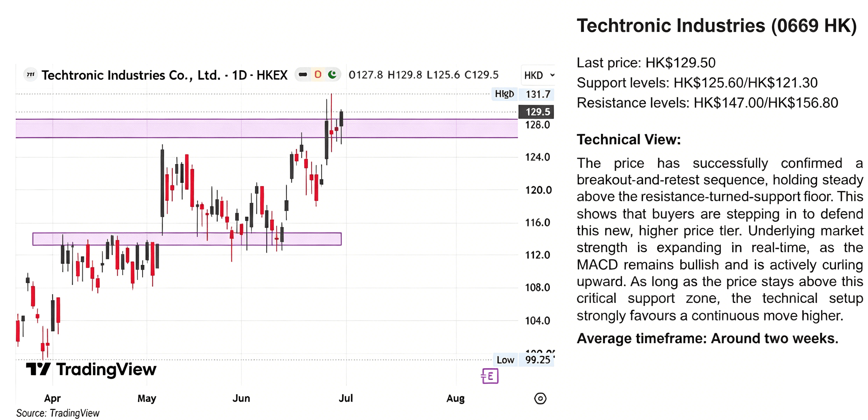Viewport: 868px width, 420px height.
Task: Click the High 131.7 price label
Action: [523, 94]
